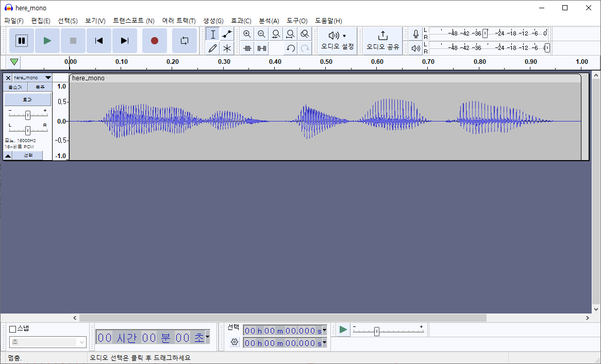
Task: Mute the here_mono track
Action: (x=15, y=87)
